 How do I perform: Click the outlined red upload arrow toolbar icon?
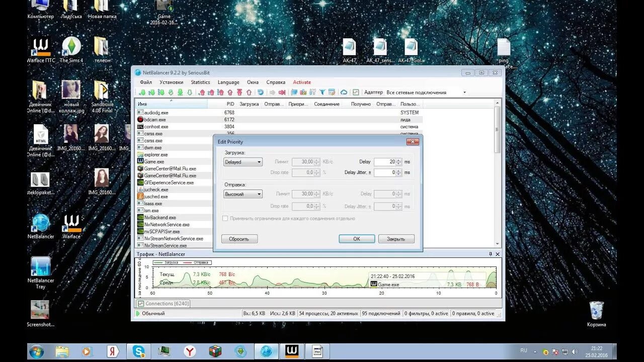tap(249, 93)
